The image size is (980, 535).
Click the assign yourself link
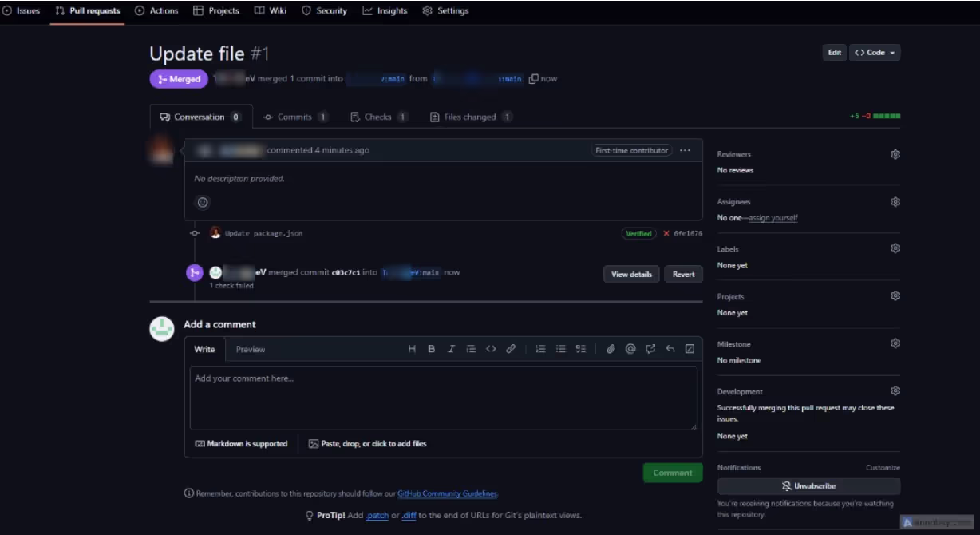[773, 218]
